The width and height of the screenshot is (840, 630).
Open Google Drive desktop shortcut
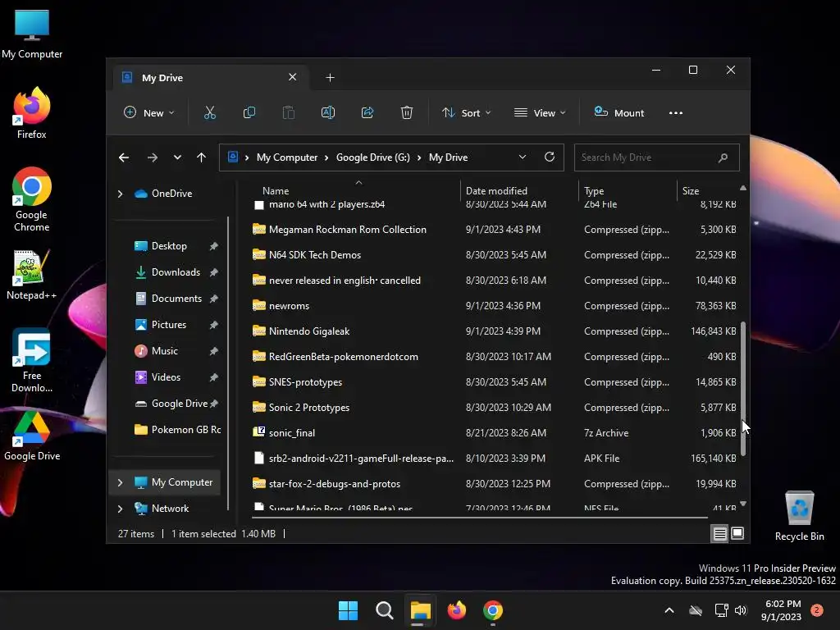coord(32,435)
